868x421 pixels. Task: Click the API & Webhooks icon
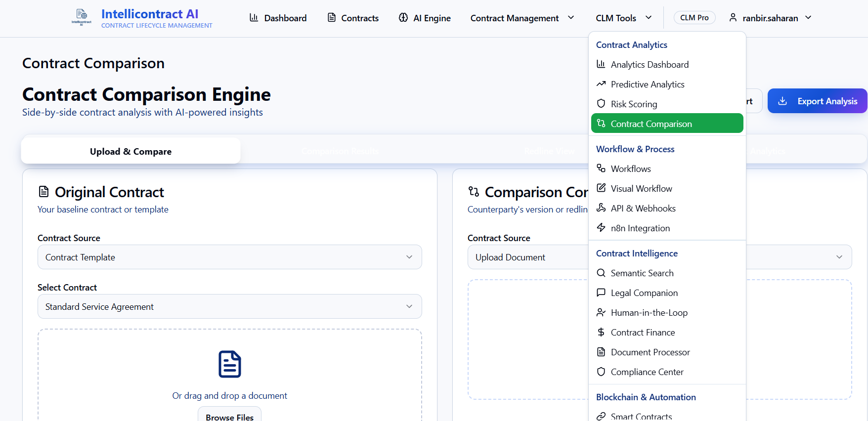point(601,208)
